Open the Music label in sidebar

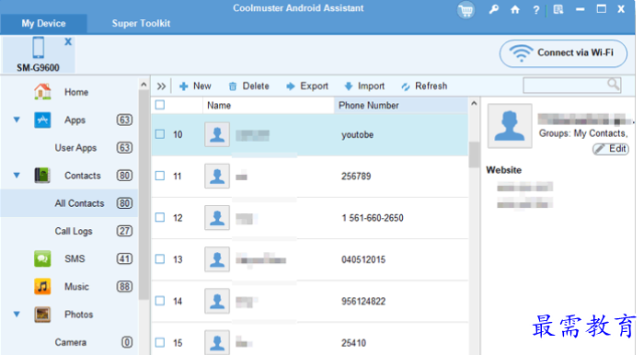[x=76, y=286]
